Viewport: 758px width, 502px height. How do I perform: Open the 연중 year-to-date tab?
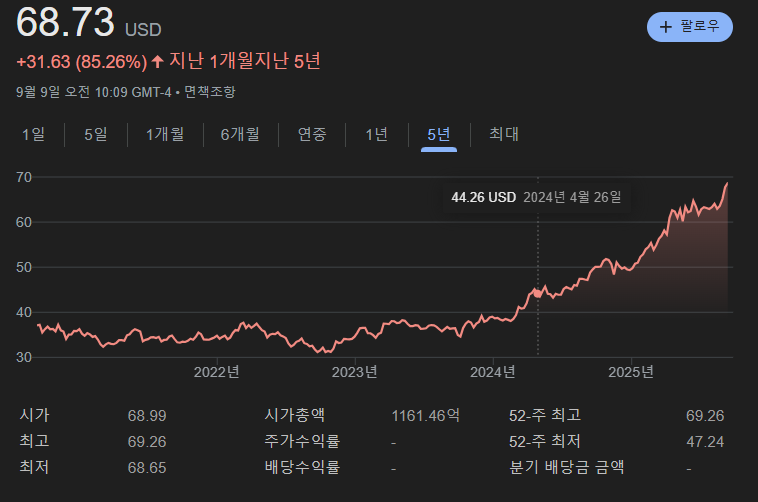click(x=312, y=134)
